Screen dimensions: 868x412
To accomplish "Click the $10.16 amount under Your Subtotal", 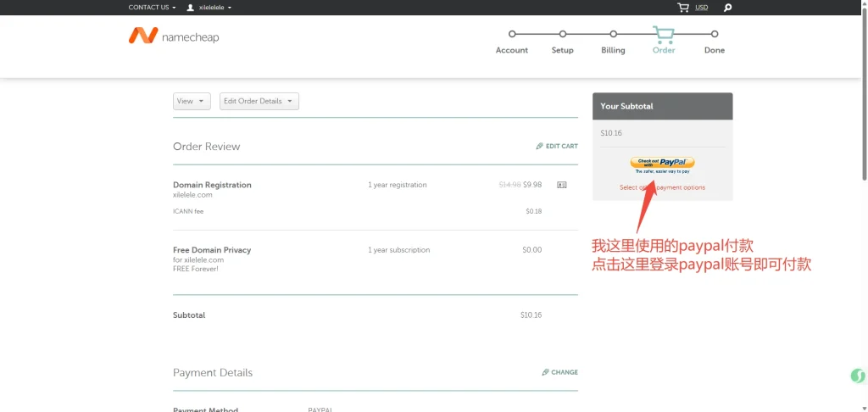I will 610,133.
